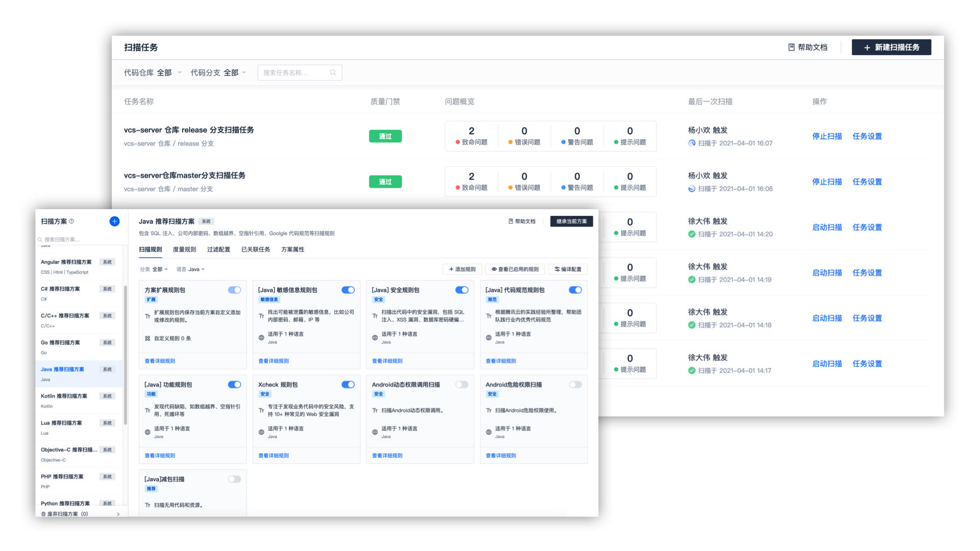The width and height of the screenshot is (980, 551).
Task: Open the 过滤配置 tab
Action: [218, 249]
